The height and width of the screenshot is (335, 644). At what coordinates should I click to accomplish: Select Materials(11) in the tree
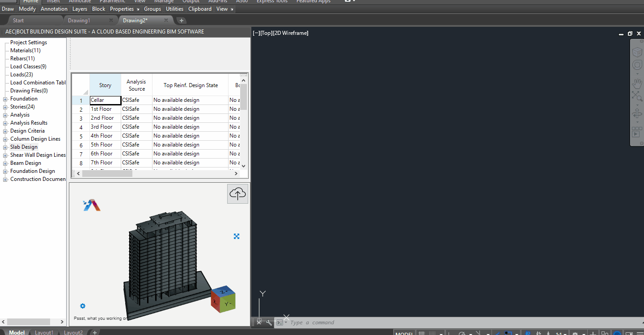[25, 50]
